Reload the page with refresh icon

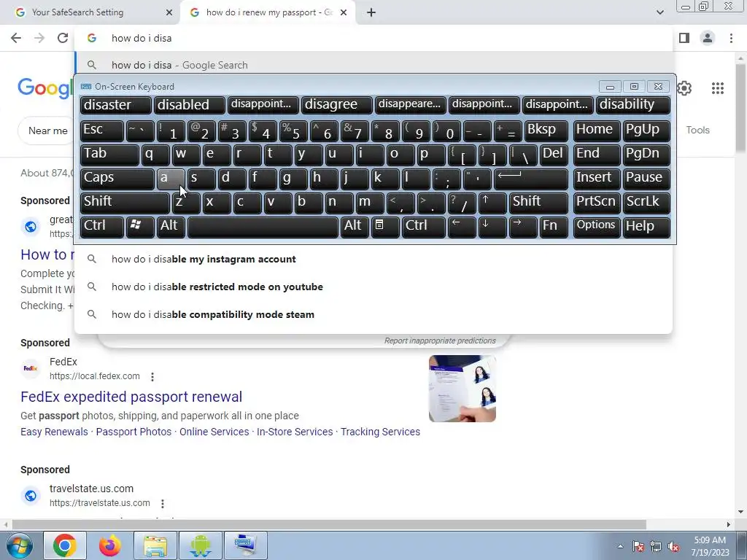point(63,38)
